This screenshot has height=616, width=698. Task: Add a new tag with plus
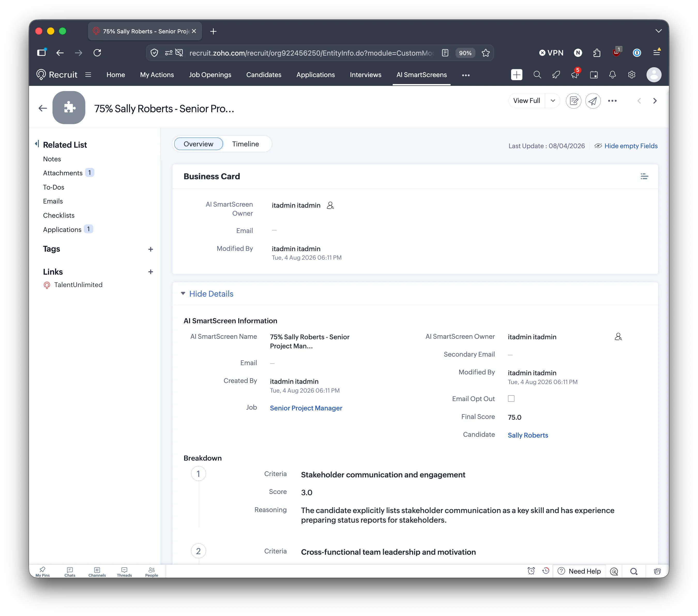click(x=151, y=249)
